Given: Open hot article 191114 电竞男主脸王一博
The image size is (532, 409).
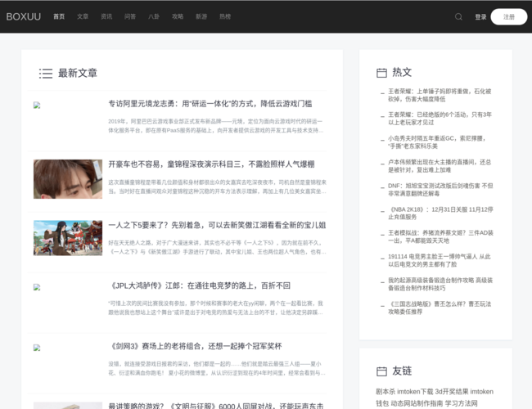Looking at the screenshot, I should [x=440, y=260].
